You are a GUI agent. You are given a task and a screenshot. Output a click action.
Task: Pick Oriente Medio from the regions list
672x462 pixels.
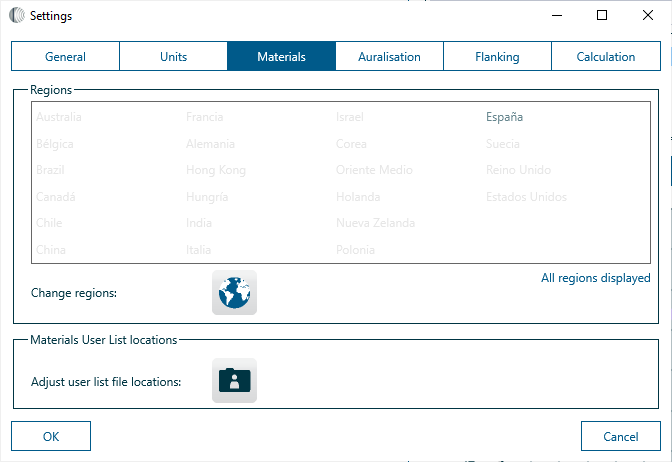pyautogui.click(x=374, y=170)
